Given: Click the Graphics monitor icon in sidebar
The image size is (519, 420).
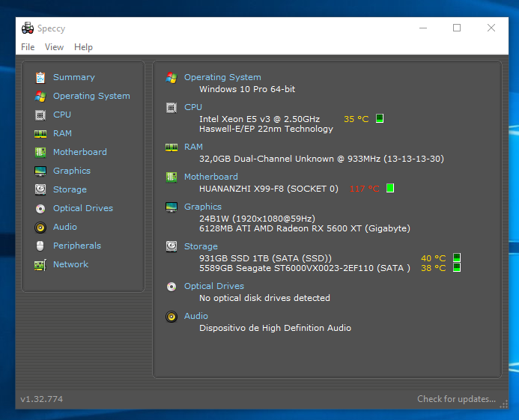Looking at the screenshot, I should pyautogui.click(x=40, y=171).
